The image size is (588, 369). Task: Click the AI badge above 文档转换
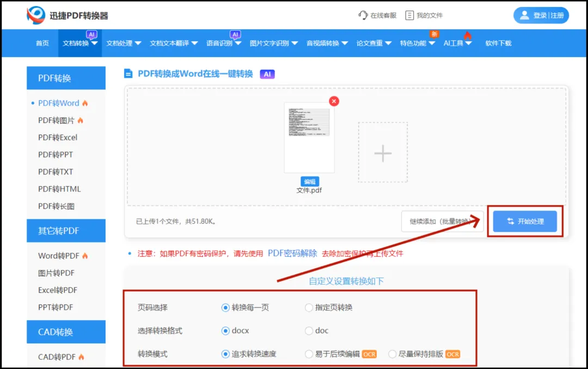click(x=91, y=34)
